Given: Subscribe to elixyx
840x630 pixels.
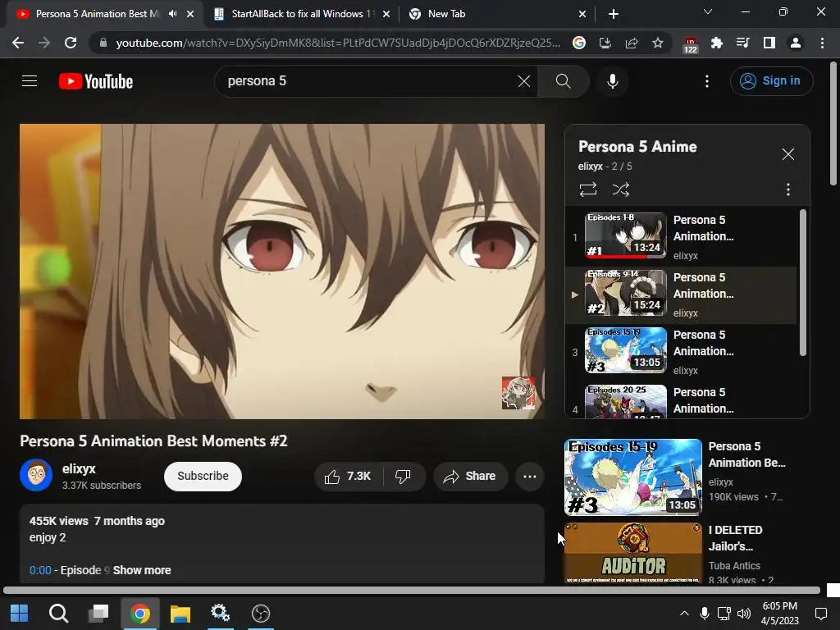Looking at the screenshot, I should point(203,477).
